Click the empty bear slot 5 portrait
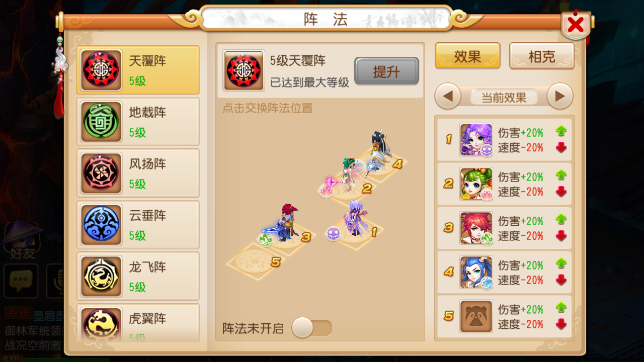This screenshot has width=644, height=362. pyautogui.click(x=476, y=317)
